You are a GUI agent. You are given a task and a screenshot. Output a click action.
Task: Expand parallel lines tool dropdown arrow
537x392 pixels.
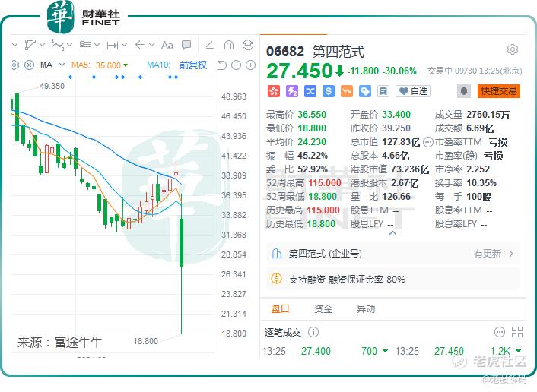pos(97,45)
